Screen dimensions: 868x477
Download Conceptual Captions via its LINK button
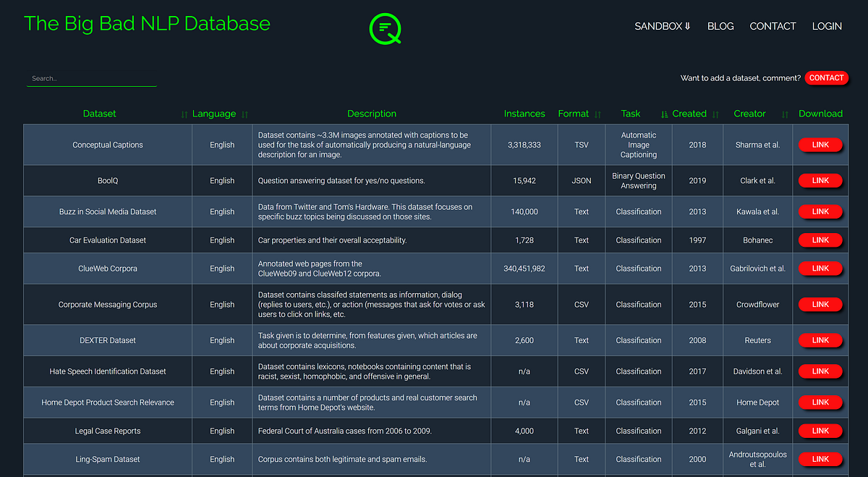[x=820, y=145]
